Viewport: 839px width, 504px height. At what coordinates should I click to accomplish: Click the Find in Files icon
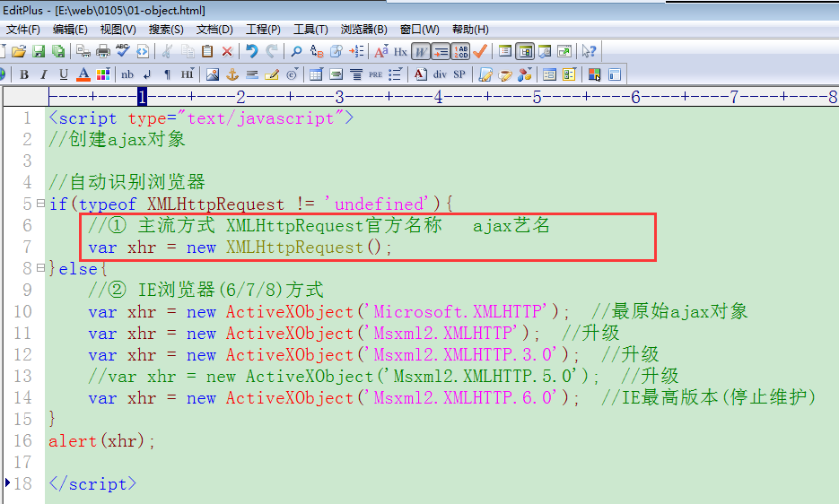click(336, 51)
